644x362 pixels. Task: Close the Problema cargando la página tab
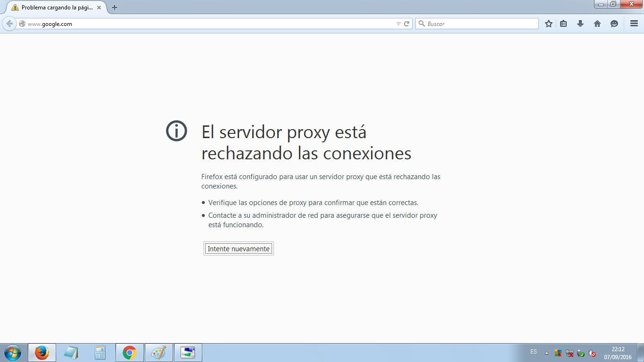coord(99,8)
